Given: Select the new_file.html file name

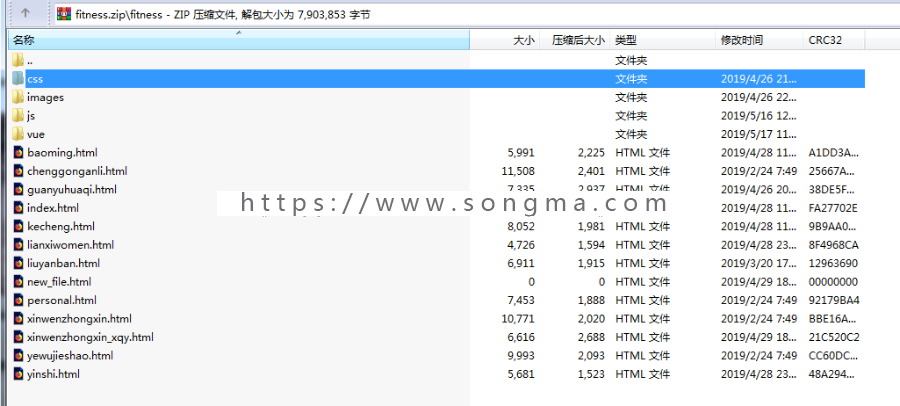Looking at the screenshot, I should click(59, 282).
